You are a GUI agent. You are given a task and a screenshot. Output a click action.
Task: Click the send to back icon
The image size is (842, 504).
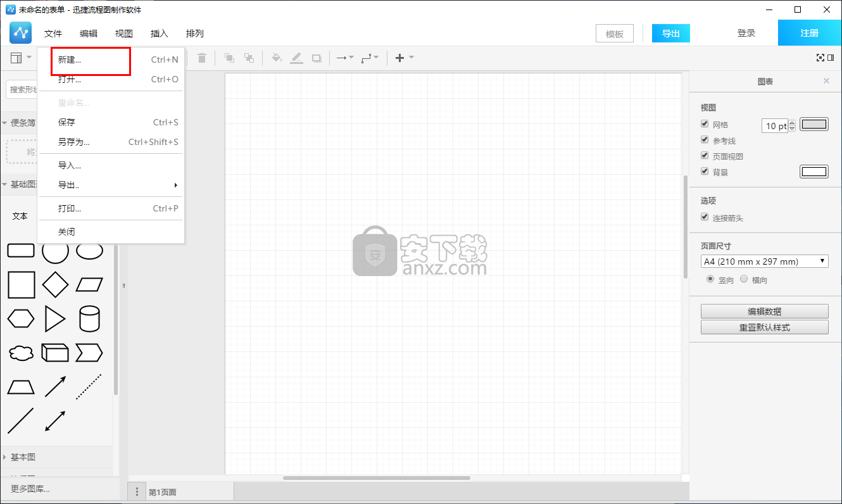[249, 58]
